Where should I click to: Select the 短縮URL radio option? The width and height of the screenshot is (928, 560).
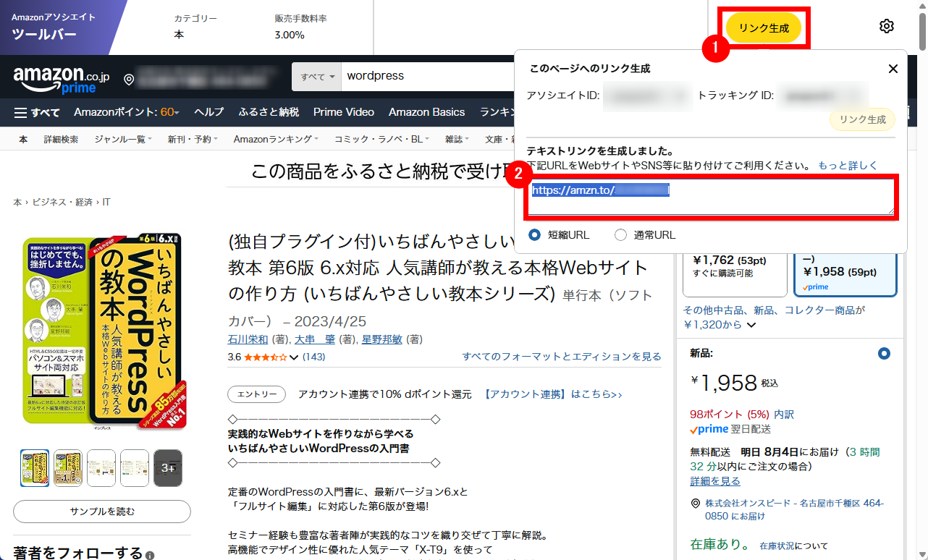point(535,234)
